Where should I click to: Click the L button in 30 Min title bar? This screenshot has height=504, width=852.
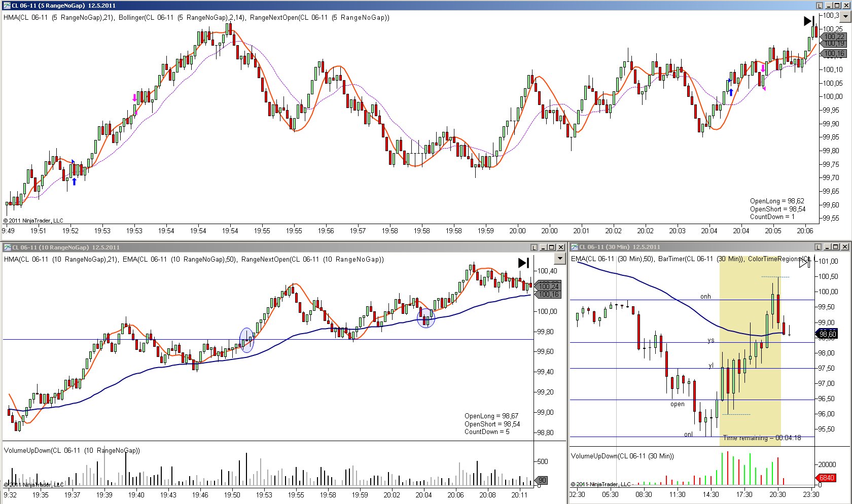click(818, 247)
